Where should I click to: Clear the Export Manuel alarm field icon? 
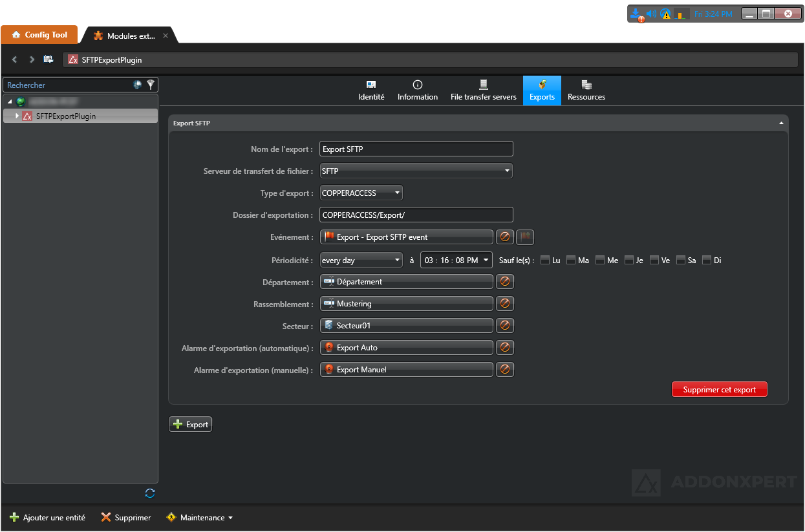(505, 370)
